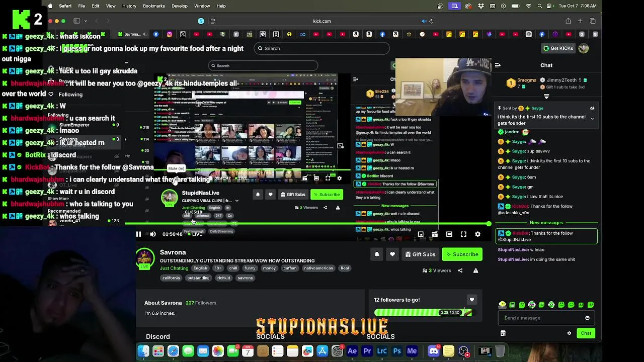
Task: Enter fullscreen on the stream player
Action: [x=463, y=234]
